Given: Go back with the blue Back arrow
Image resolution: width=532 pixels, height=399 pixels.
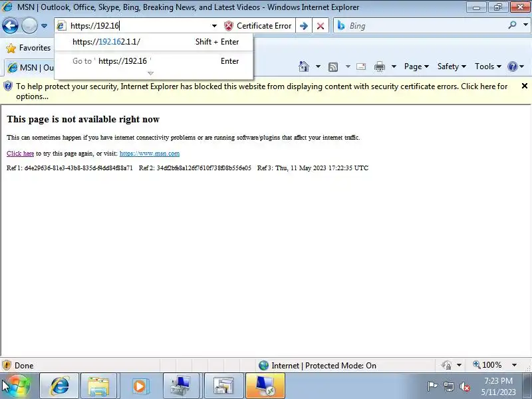Looking at the screenshot, I should (10, 25).
